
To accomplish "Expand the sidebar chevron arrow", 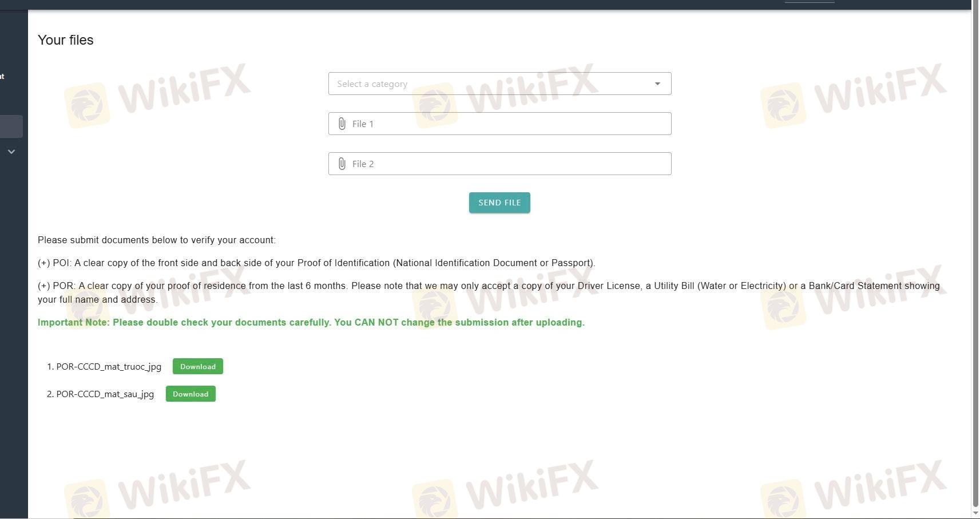I will pos(11,152).
